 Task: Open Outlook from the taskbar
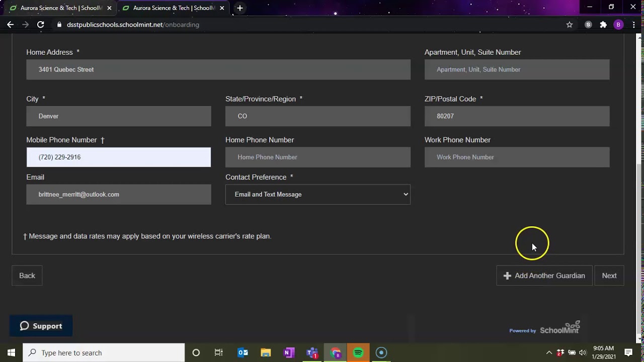243,352
